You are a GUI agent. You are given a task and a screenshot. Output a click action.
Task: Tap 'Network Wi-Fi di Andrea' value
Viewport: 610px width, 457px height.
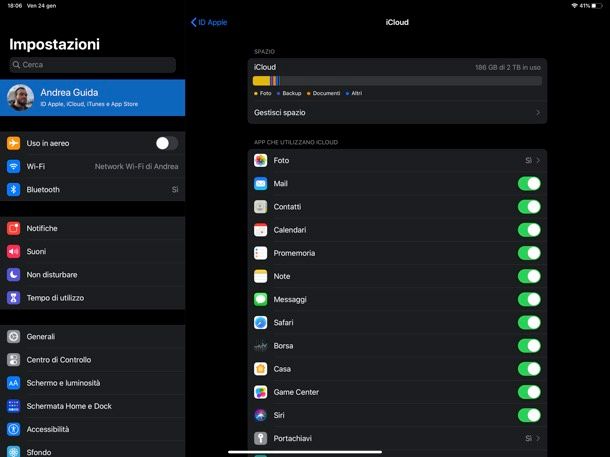pyautogui.click(x=137, y=166)
